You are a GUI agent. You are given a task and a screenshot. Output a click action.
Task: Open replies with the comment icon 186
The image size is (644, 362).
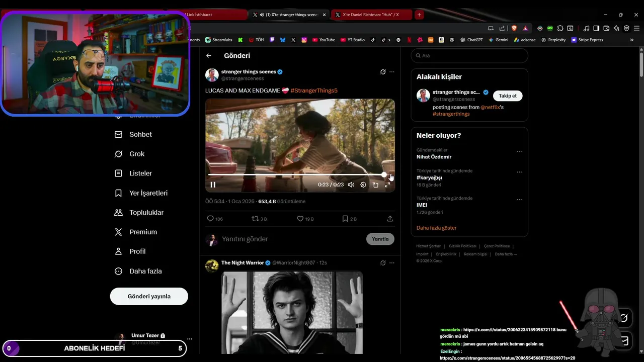pyautogui.click(x=215, y=219)
